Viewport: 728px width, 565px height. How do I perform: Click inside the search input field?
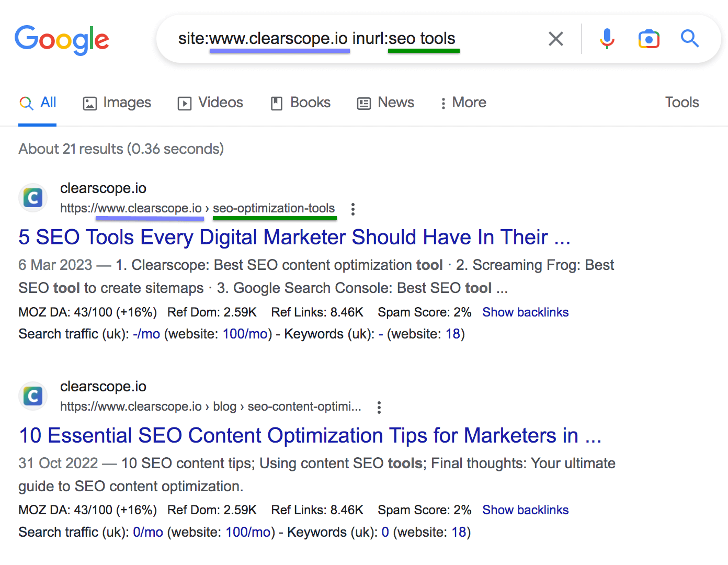pos(366,39)
